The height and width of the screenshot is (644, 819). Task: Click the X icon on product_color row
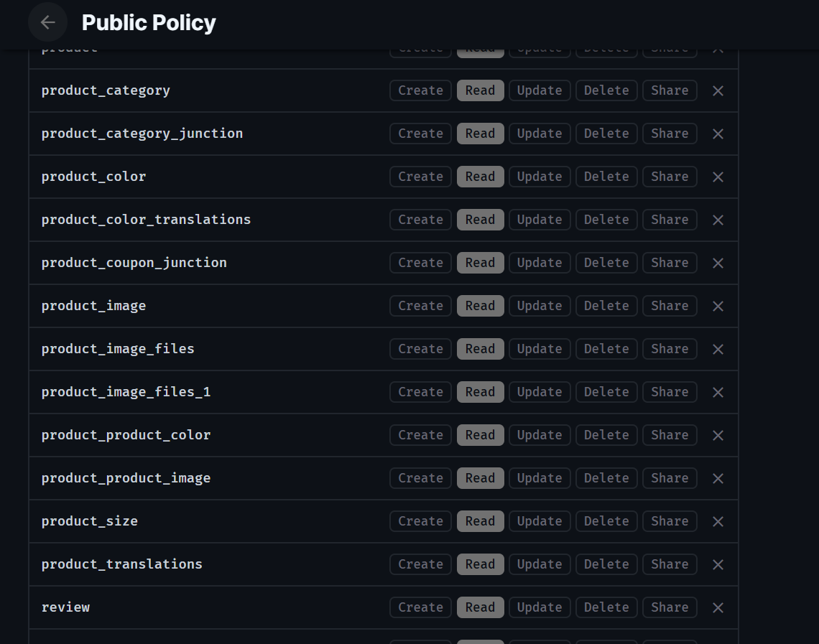(718, 177)
